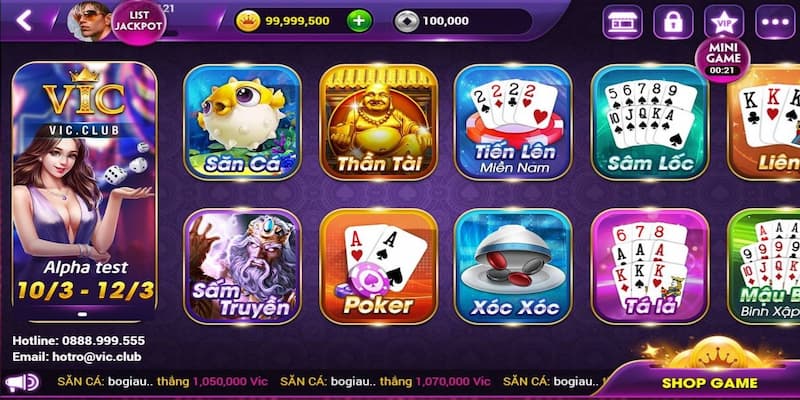Viewport: 800px width, 400px height.
Task: Open the Sấm Truyền game tile
Action: coord(242,266)
